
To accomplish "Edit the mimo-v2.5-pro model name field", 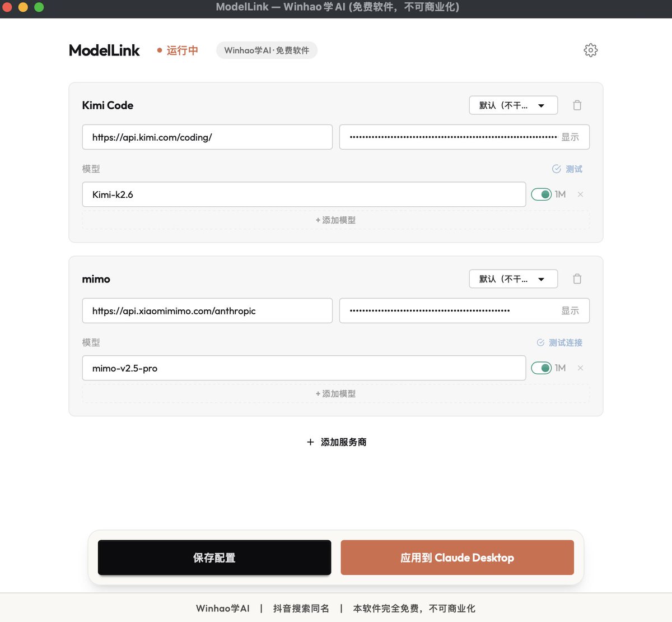I will [304, 368].
